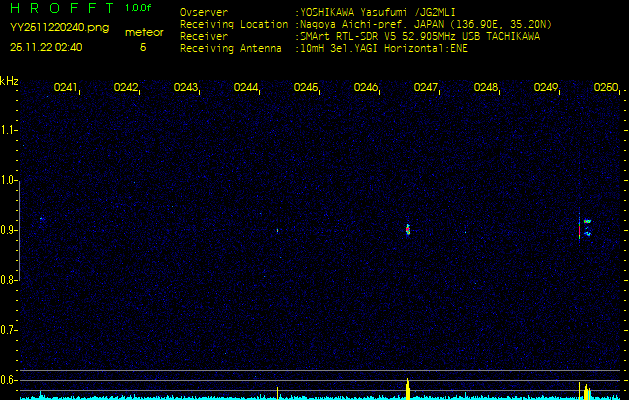629x400 pixels.
Task: Click the 0247 time marker
Action: pyautogui.click(x=426, y=88)
